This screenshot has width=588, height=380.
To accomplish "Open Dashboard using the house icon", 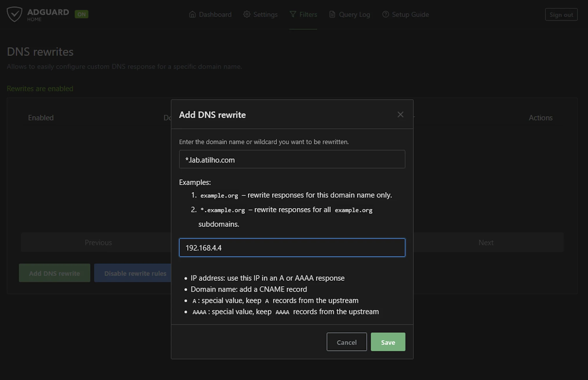I will 192,14.
